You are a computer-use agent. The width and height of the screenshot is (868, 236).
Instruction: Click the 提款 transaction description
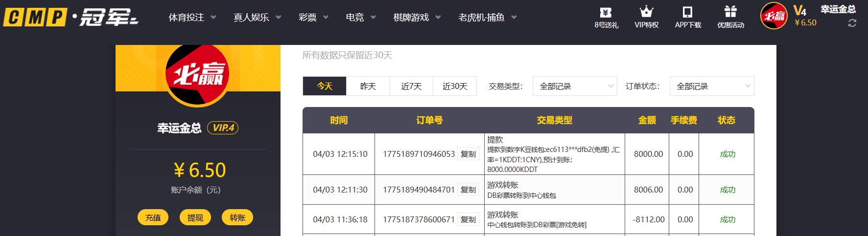(554, 154)
